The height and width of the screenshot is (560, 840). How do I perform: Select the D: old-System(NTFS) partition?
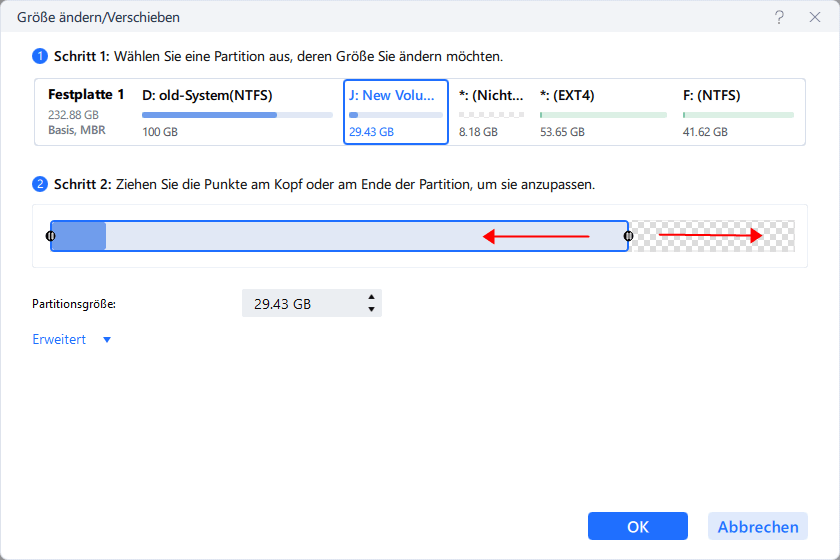237,113
